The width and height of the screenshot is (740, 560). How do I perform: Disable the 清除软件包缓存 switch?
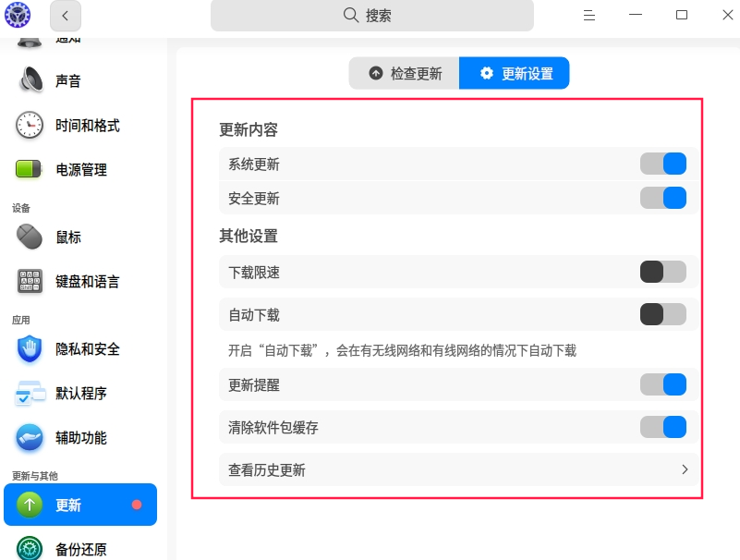(x=663, y=427)
